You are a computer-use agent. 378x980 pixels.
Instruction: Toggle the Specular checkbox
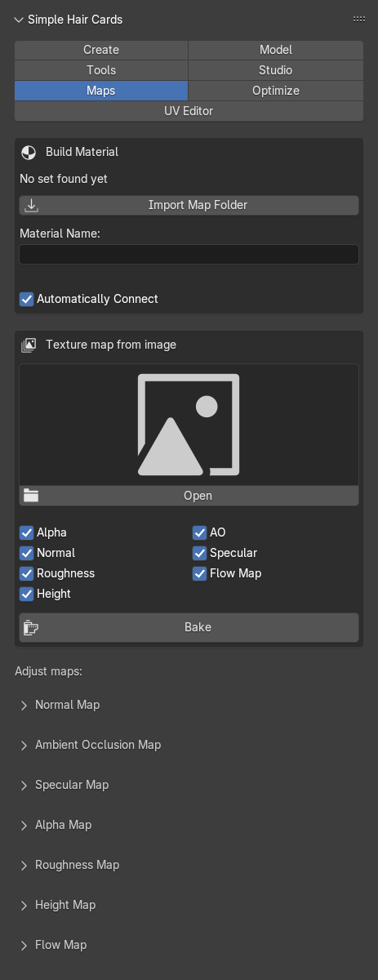pos(200,553)
